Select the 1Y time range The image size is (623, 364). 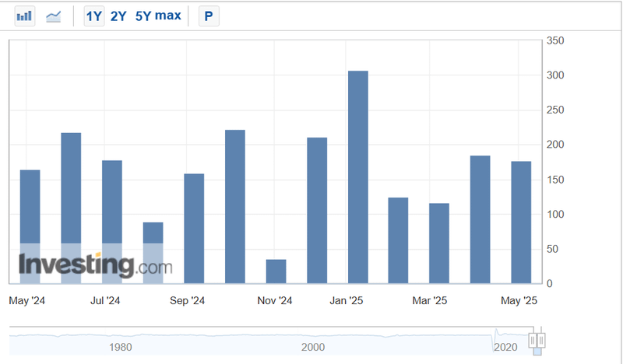(x=94, y=16)
